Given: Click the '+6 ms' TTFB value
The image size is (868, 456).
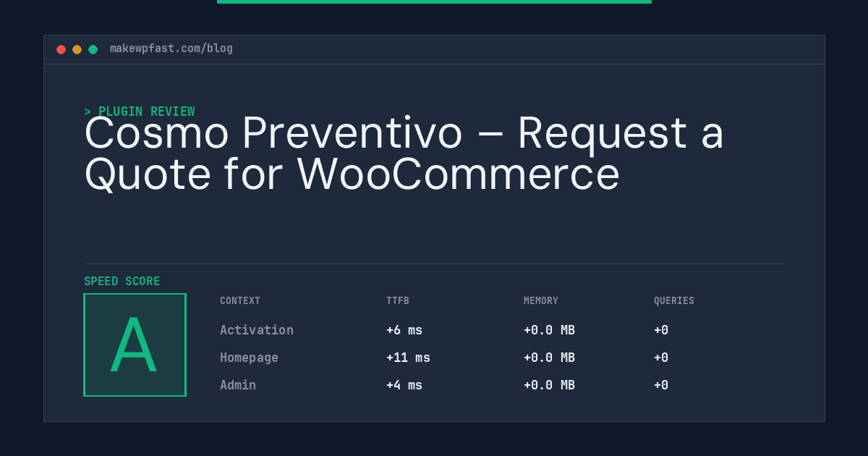Looking at the screenshot, I should 404,330.
